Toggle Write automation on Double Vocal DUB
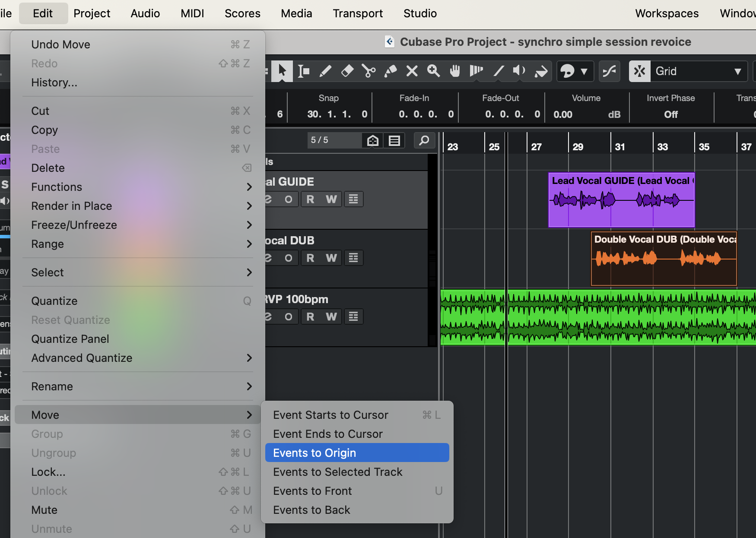 331,258
